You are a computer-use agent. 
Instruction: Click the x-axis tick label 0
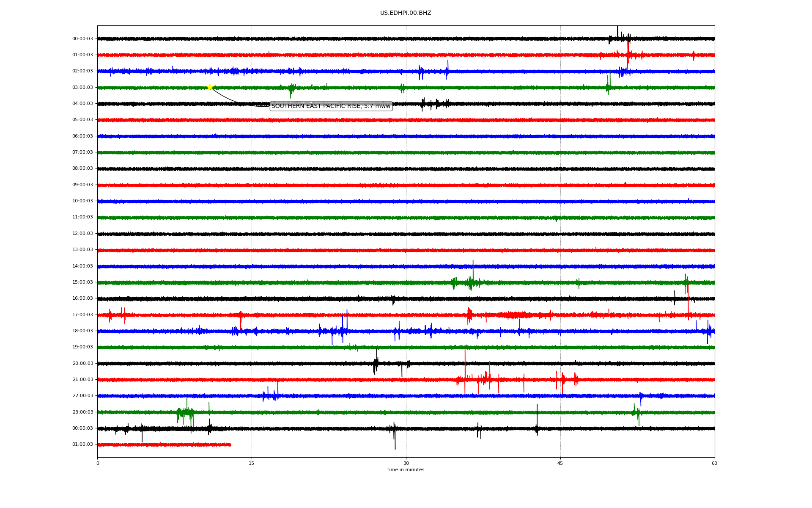pyautogui.click(x=98, y=463)
